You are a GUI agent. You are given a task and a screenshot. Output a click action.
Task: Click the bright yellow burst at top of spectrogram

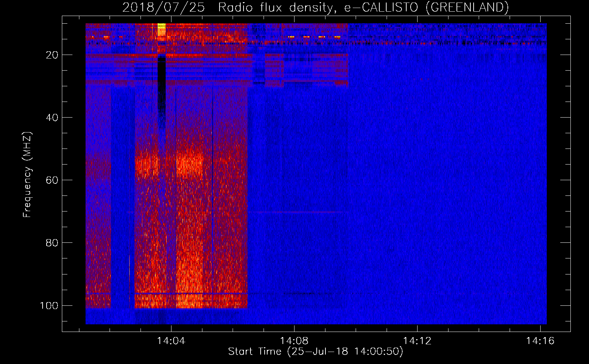point(162,30)
